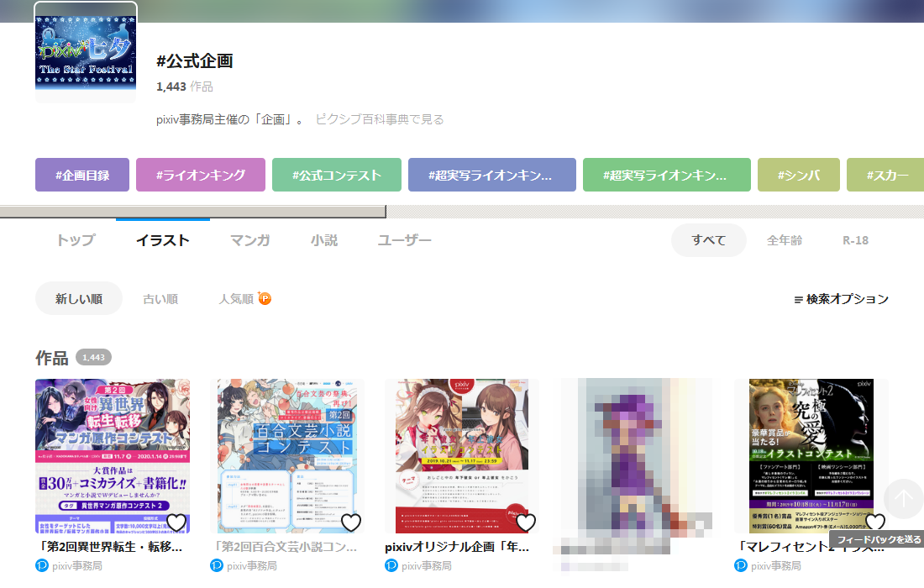Sort works by 古い順
The height and width of the screenshot is (588, 924).
point(160,299)
